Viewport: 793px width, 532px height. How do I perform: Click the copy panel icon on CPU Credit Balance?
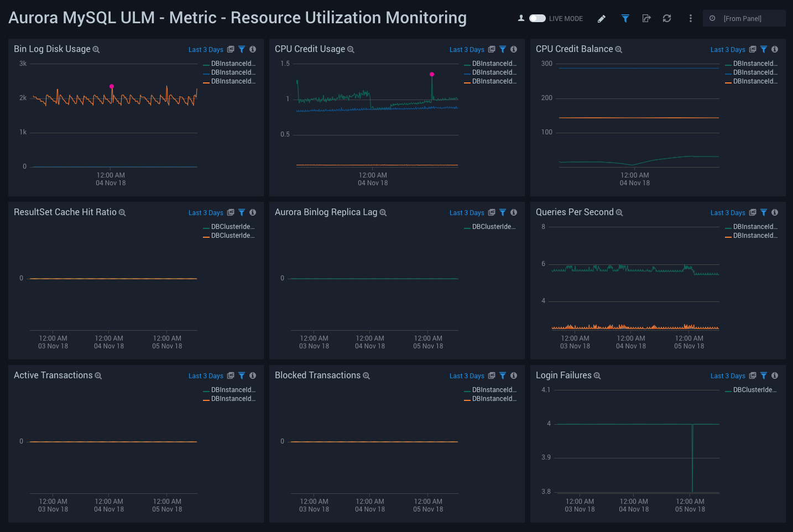[752, 49]
